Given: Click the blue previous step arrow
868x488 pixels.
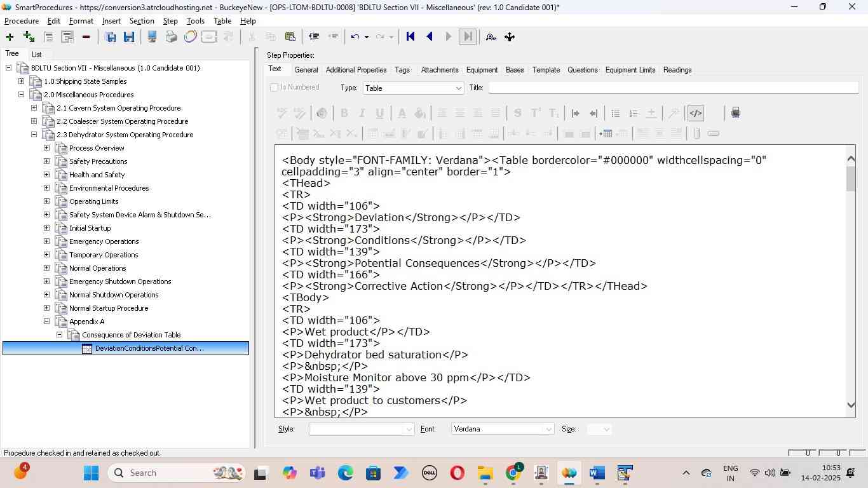Looking at the screenshot, I should pyautogui.click(x=430, y=37).
